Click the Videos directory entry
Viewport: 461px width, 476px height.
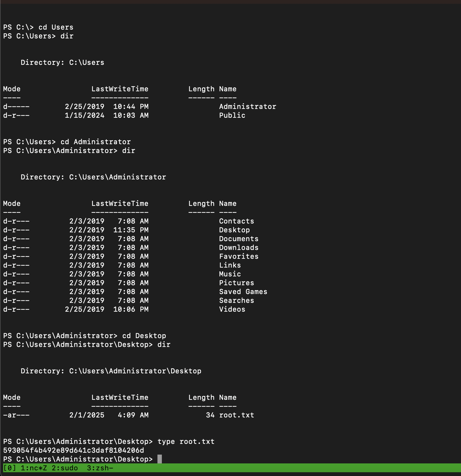(x=232, y=309)
